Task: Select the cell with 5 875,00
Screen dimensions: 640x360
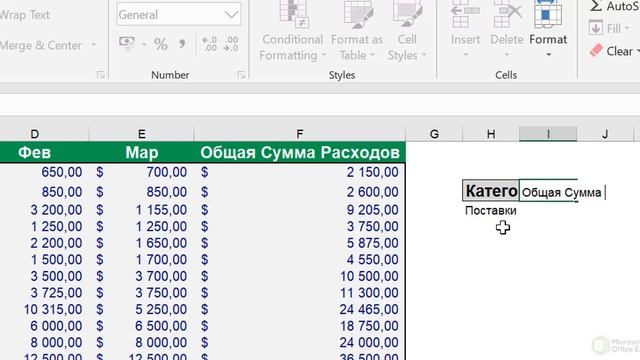Action: click(x=300, y=243)
